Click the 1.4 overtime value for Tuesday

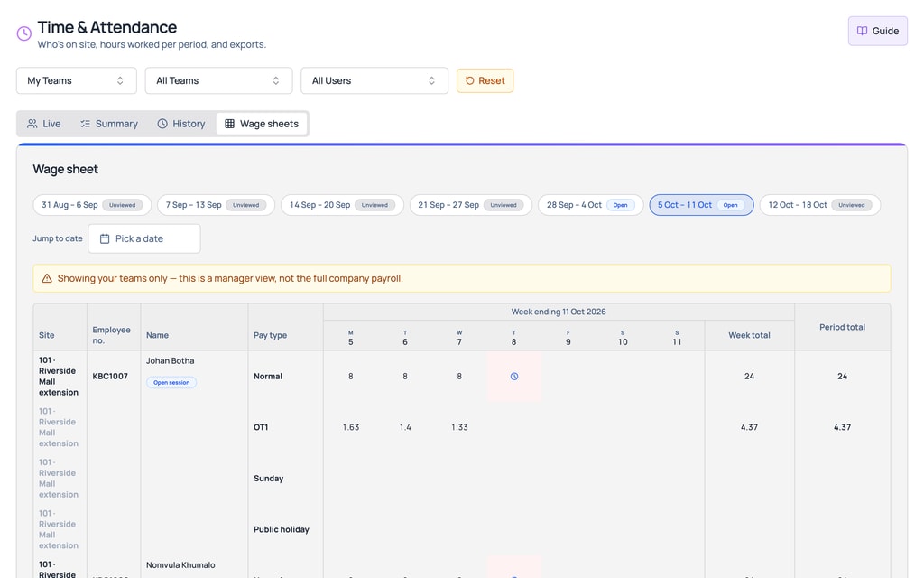tap(405, 427)
